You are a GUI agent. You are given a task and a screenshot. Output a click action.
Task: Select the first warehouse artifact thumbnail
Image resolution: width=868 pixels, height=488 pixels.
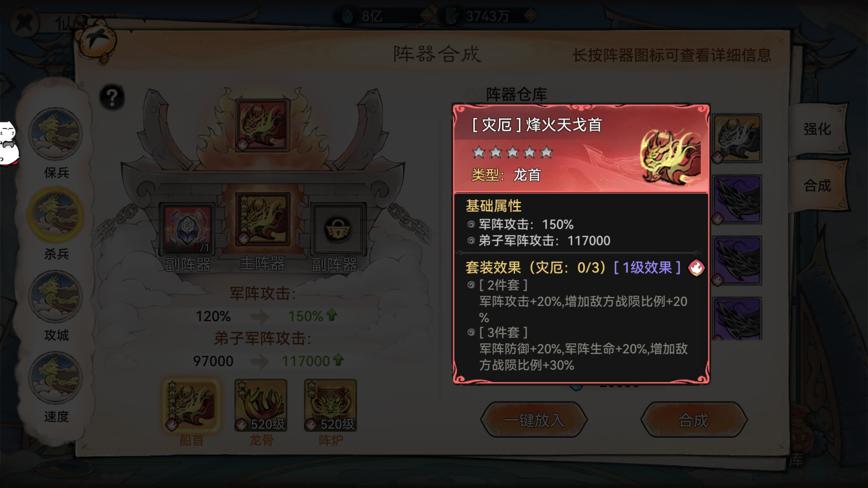(x=737, y=138)
